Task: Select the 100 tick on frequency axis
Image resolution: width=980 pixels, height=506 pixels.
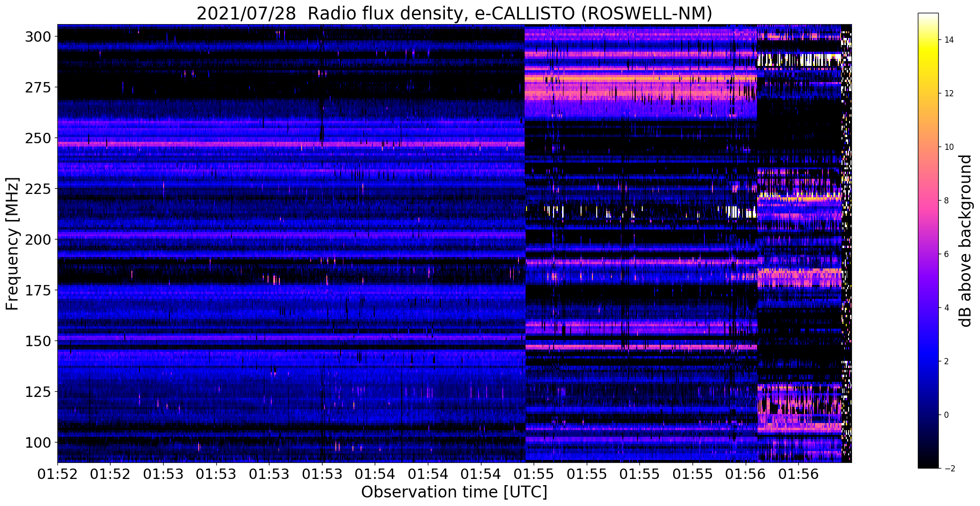Action: pyautogui.click(x=38, y=442)
